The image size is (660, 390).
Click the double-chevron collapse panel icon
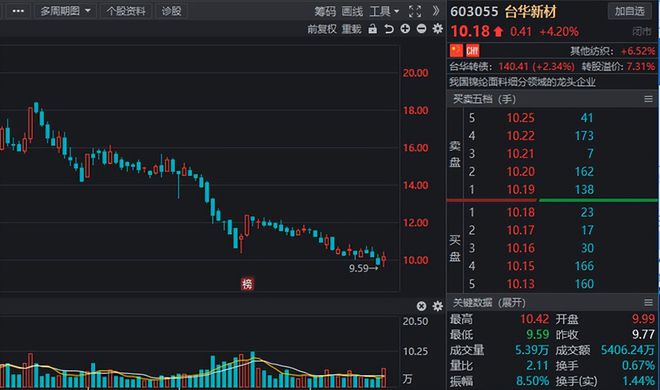click(x=436, y=11)
